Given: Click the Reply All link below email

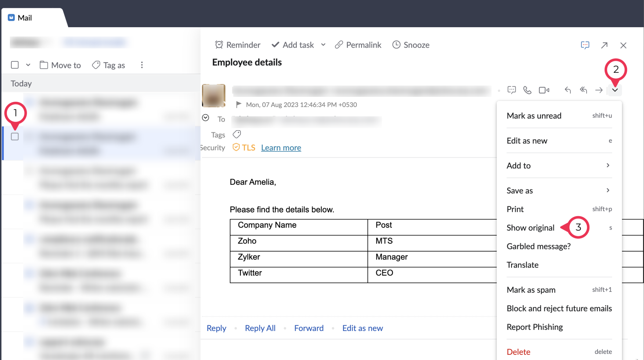Looking at the screenshot, I should [x=260, y=328].
